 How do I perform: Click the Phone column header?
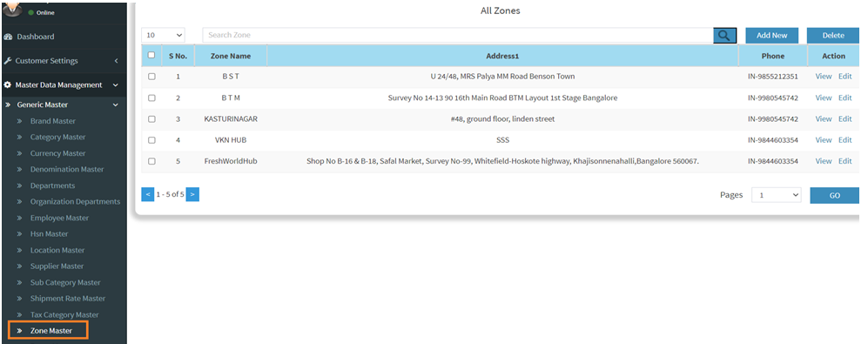[x=773, y=56]
